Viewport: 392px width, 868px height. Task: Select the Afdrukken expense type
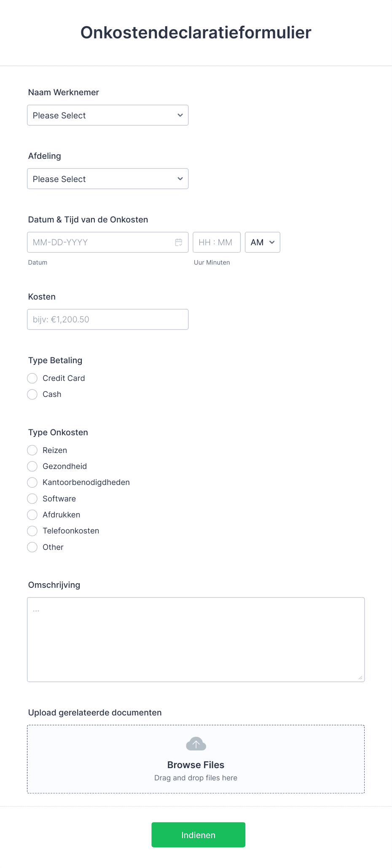pos(32,514)
